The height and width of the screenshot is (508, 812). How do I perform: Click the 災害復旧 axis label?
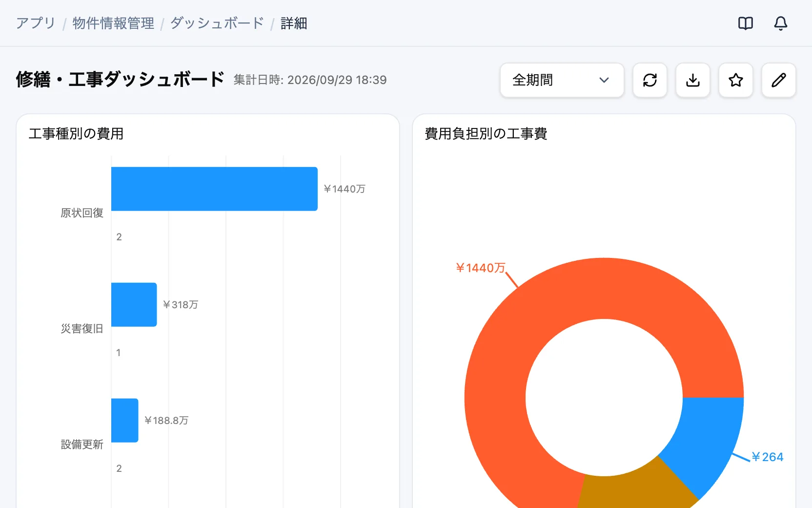[x=82, y=329]
